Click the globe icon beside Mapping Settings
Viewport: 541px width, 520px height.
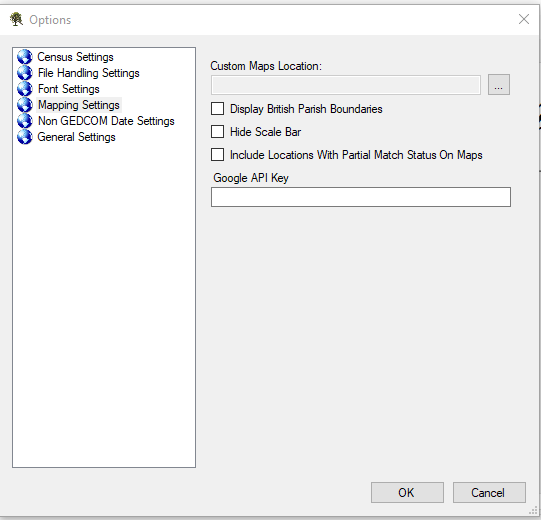click(24, 105)
